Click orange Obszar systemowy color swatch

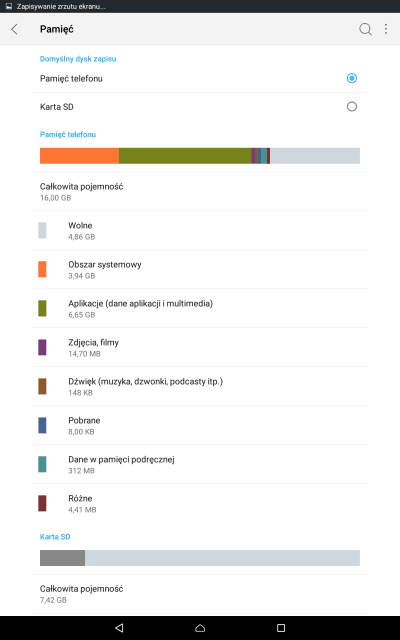pos(42,269)
